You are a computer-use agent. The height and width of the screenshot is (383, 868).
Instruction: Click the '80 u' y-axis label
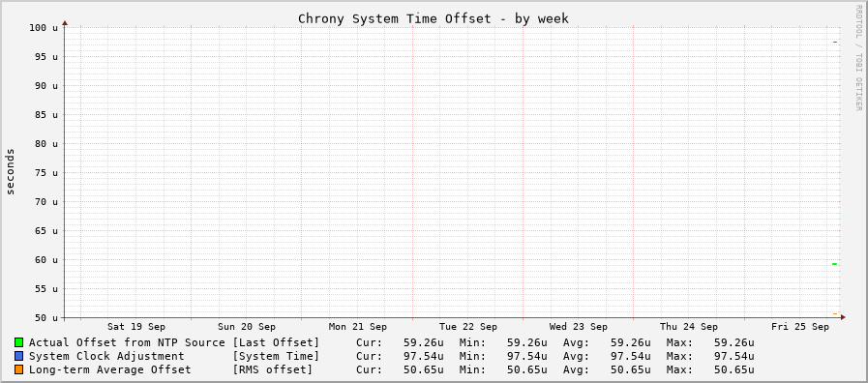[x=47, y=143]
